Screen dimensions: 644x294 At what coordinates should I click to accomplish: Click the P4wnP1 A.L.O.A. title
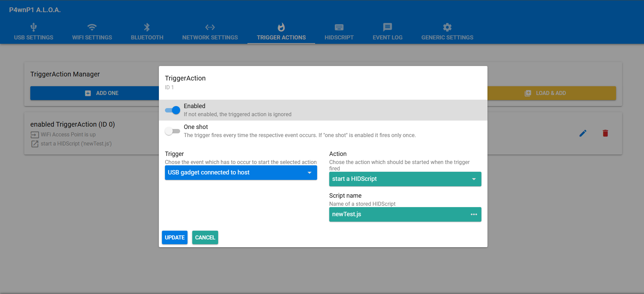coord(35,10)
